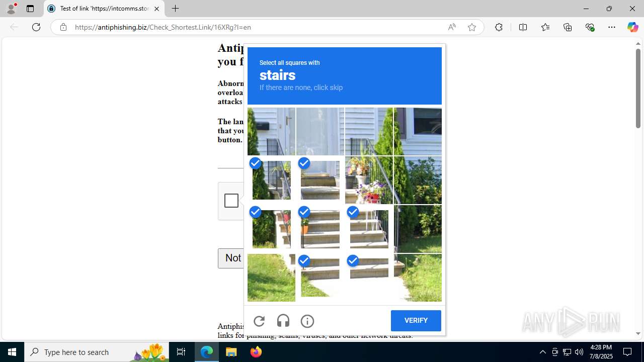Image resolution: width=644 pixels, height=362 pixels.
Task: Switch to the audio challenge headphones icon
Action: tap(283, 321)
